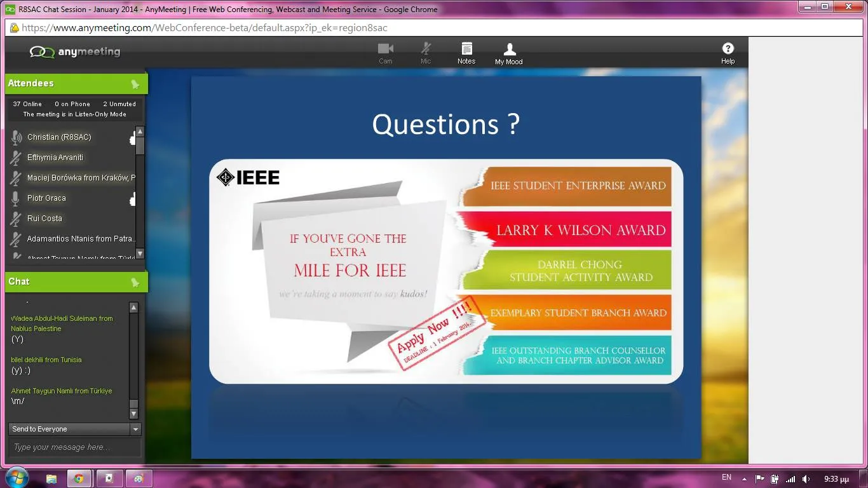The height and width of the screenshot is (488, 868).
Task: Click chat scroll up arrow
Action: click(x=133, y=308)
